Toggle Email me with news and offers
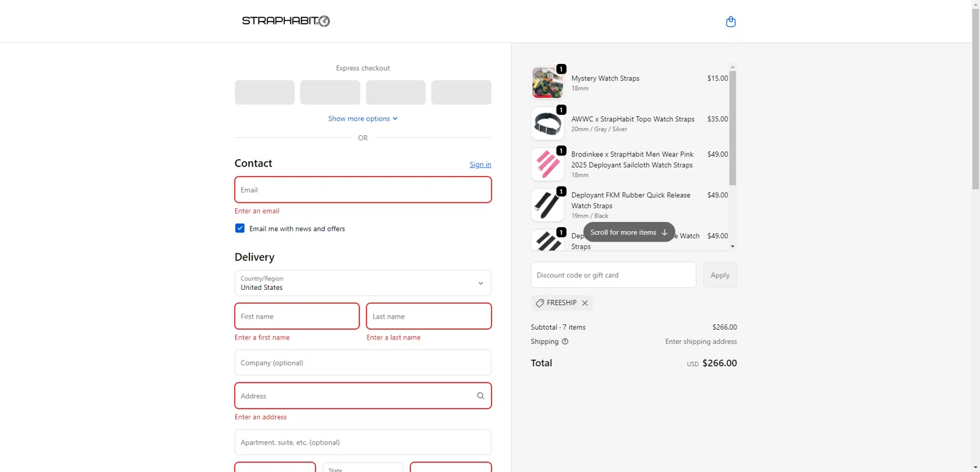980x472 pixels. pyautogui.click(x=240, y=228)
